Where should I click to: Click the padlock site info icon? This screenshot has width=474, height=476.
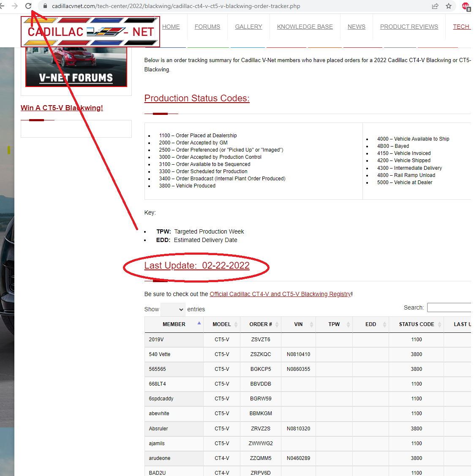pyautogui.click(x=45, y=6)
